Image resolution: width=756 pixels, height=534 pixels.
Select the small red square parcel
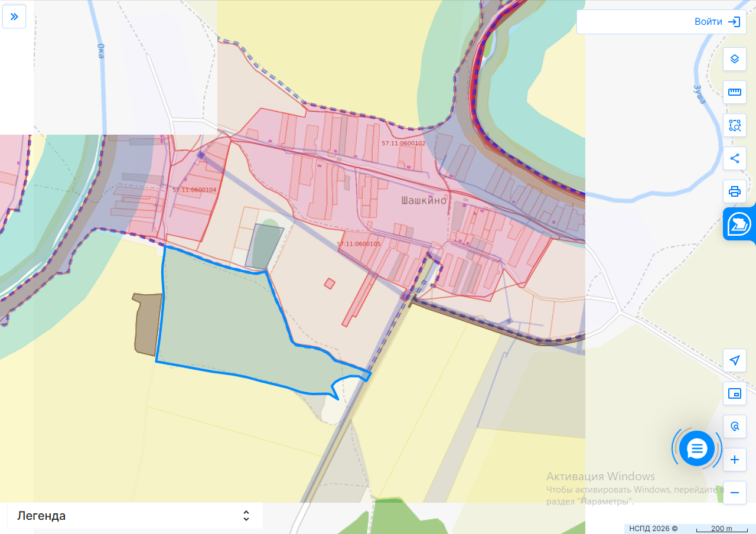[330, 284]
